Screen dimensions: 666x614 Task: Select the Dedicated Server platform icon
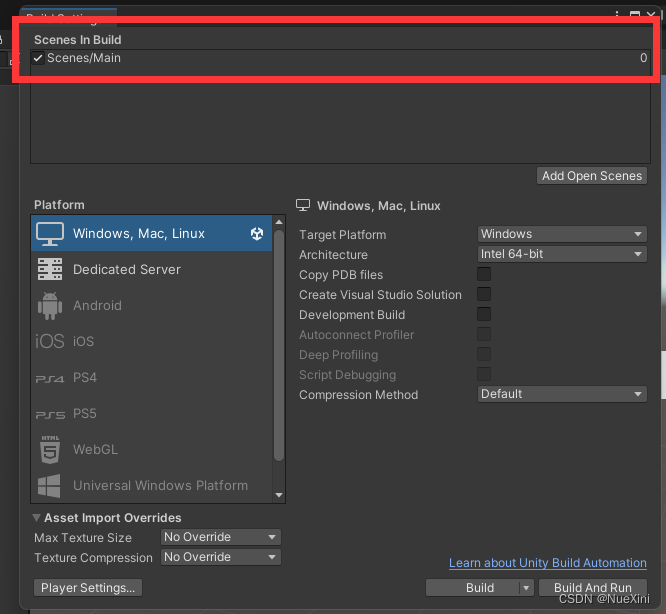[x=50, y=269]
